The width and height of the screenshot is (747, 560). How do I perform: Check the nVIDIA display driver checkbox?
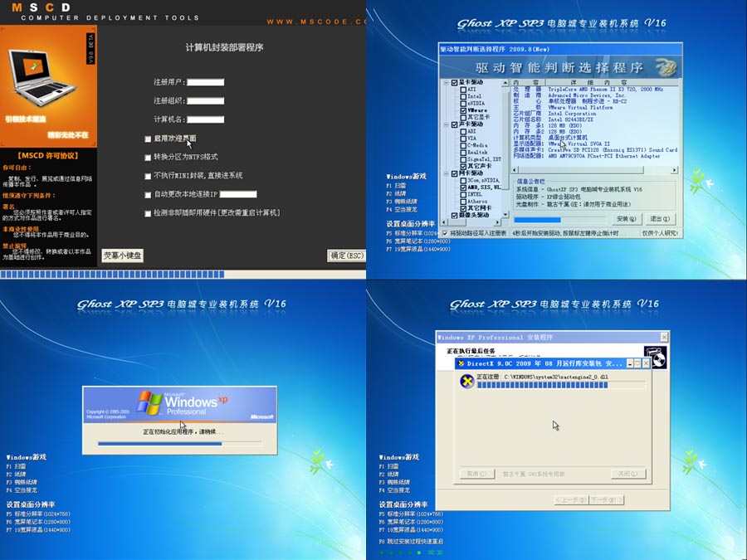click(463, 104)
